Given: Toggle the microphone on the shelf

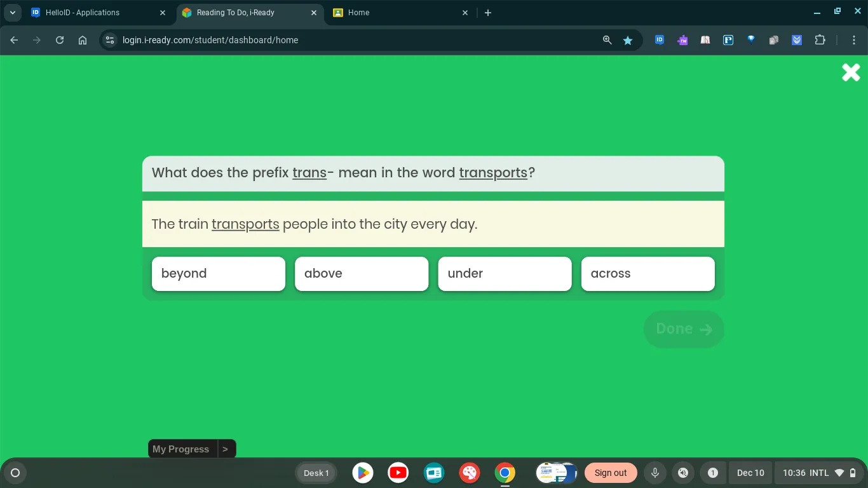Looking at the screenshot, I should 654,473.
